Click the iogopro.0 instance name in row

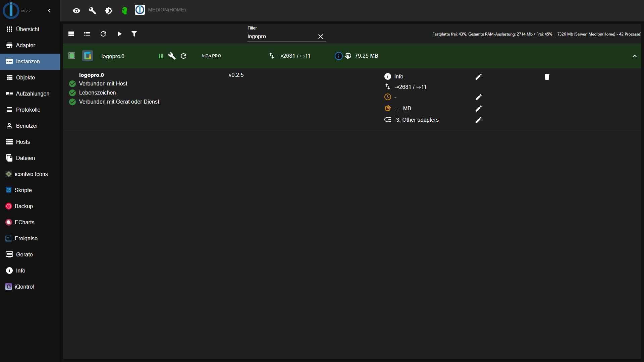point(113,56)
